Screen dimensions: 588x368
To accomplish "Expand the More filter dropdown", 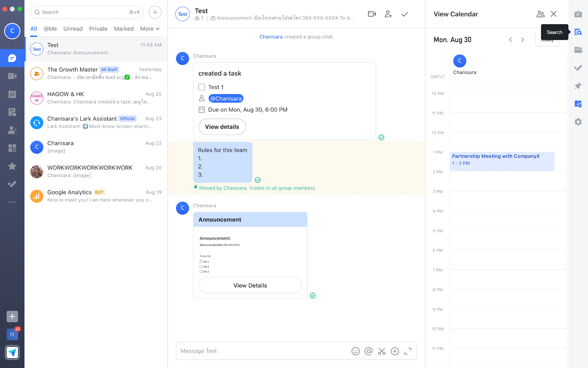I will [150, 29].
